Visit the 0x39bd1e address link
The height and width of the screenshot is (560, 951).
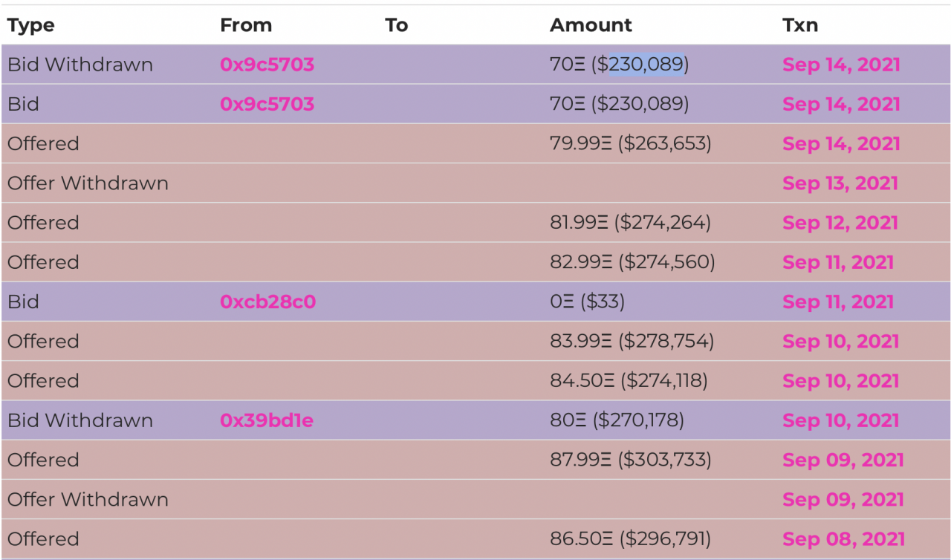click(x=266, y=420)
